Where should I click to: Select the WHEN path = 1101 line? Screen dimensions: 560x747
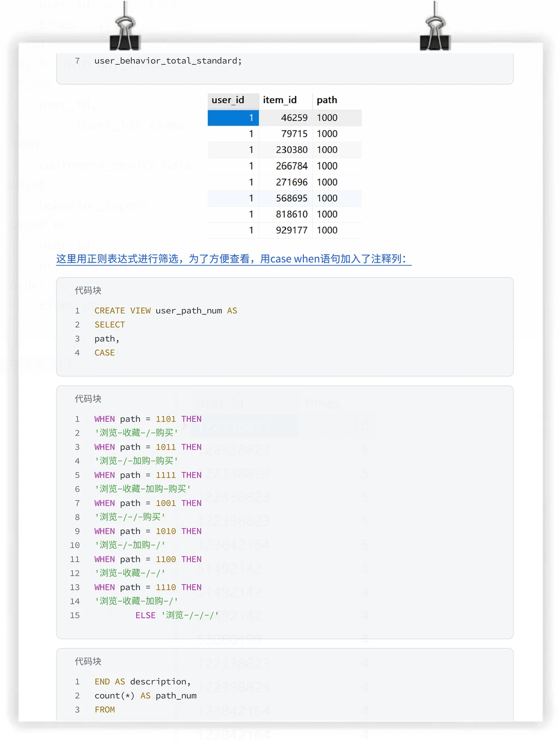point(148,419)
